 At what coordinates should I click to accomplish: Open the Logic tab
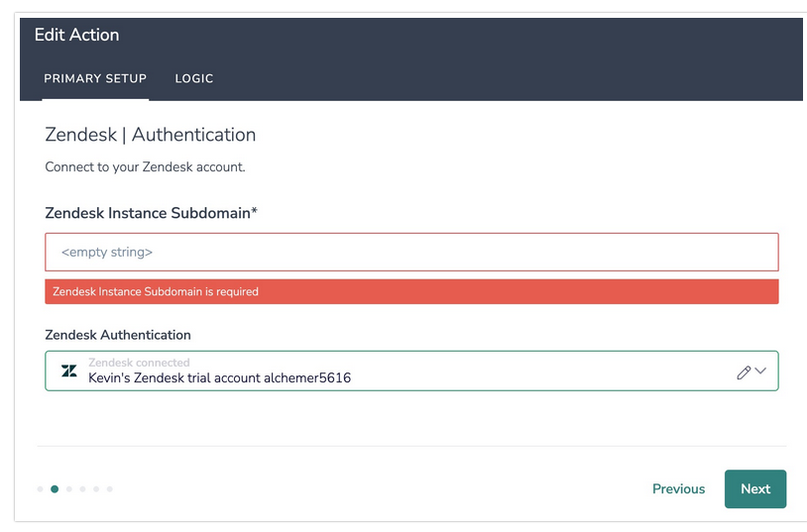point(194,78)
